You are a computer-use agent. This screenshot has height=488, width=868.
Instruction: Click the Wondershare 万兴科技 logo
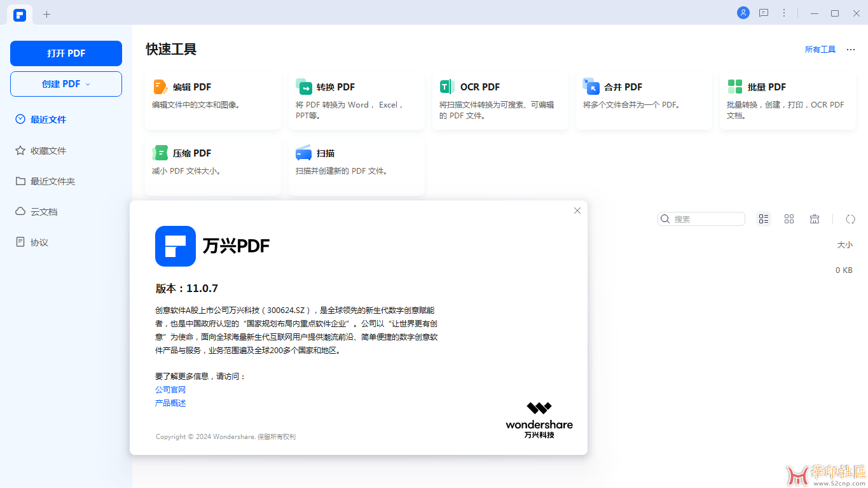click(539, 421)
